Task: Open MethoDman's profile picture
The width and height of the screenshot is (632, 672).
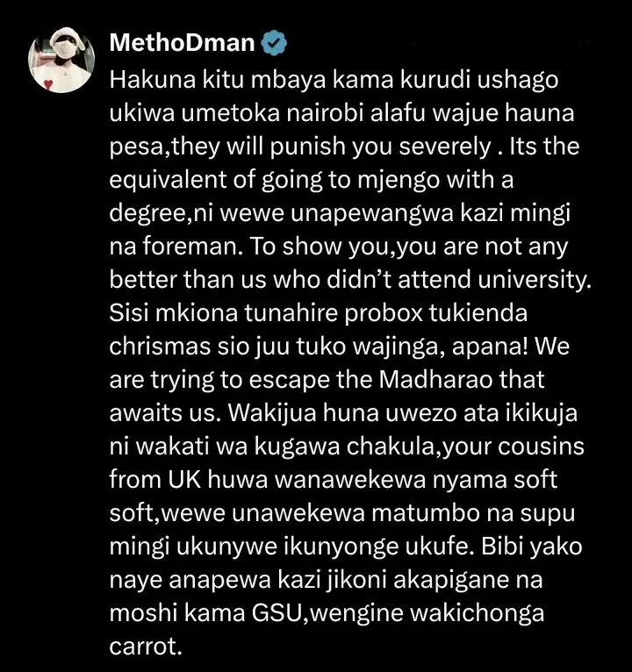Action: (x=61, y=60)
